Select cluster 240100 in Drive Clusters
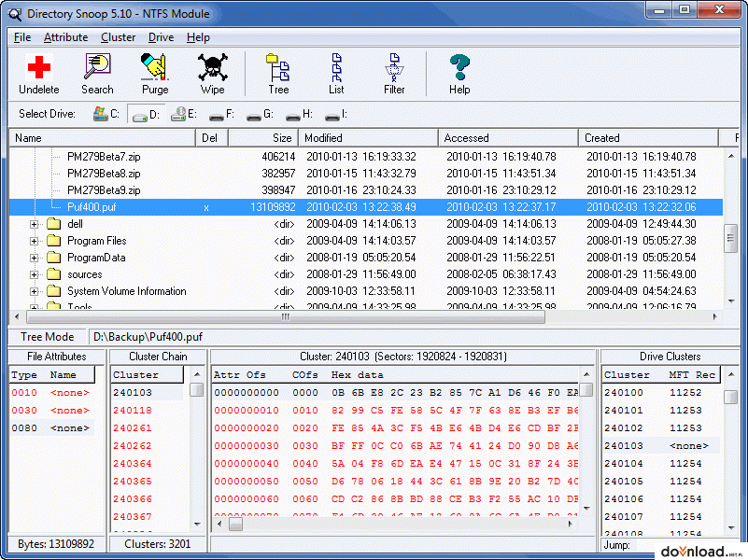This screenshot has height=560, width=748. [661, 393]
